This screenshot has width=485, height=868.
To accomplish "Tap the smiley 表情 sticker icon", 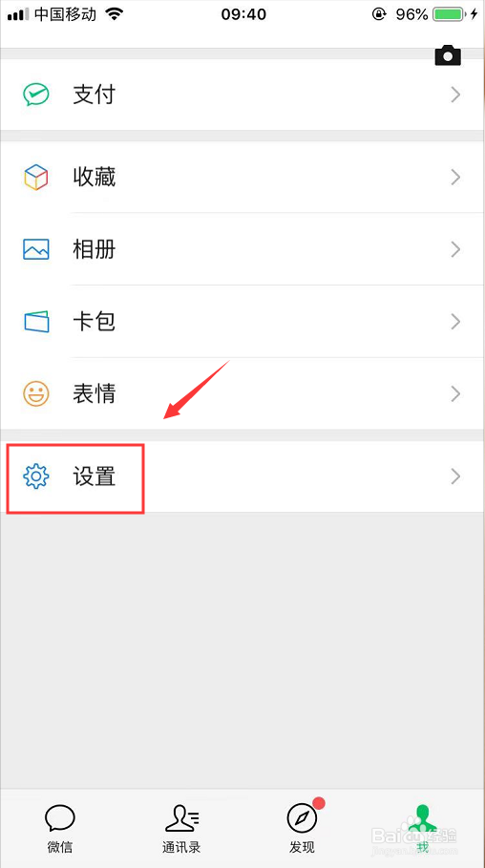I will pos(36,393).
